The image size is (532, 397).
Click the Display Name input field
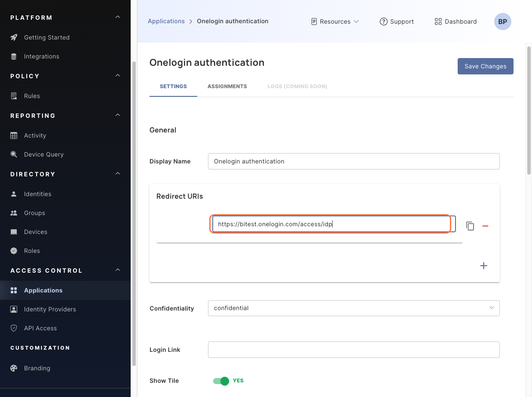pyautogui.click(x=354, y=161)
